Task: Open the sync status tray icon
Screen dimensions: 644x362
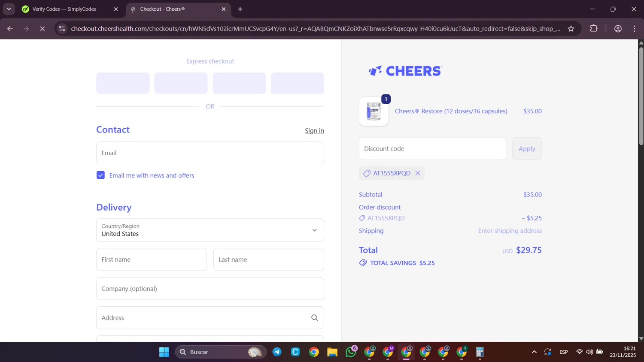Action: [548, 352]
